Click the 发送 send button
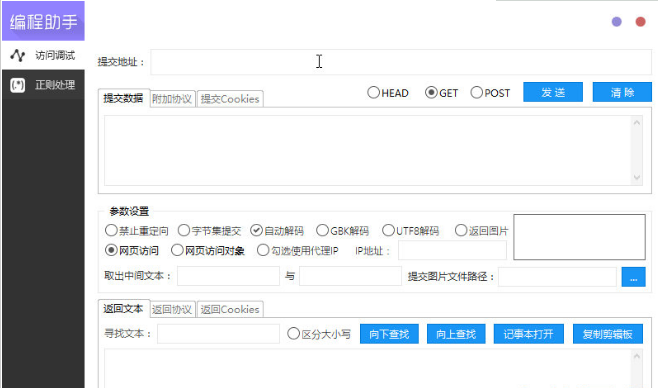The height and width of the screenshot is (388, 658). coord(553,92)
